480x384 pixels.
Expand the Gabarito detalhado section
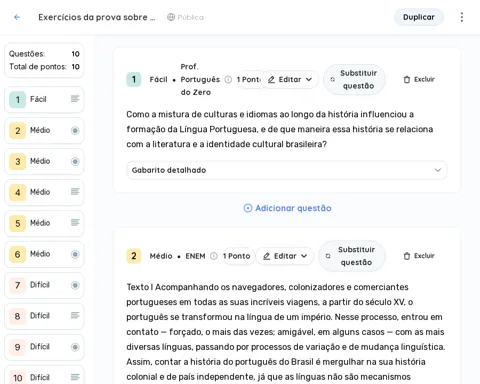point(286,170)
